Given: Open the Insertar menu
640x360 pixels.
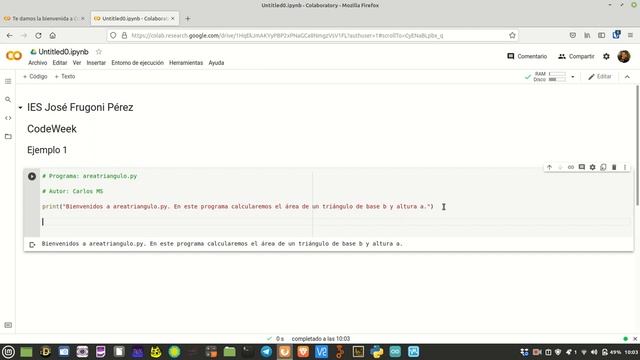Looking at the screenshot, I should coord(96,63).
